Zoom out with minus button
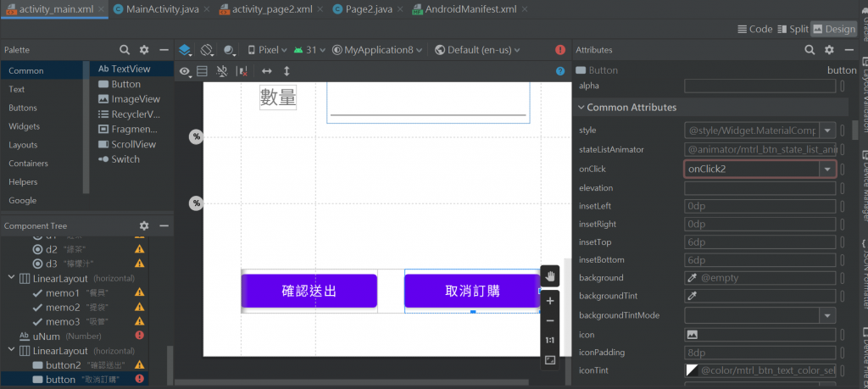Screen dimensions: 868x389 550,321
